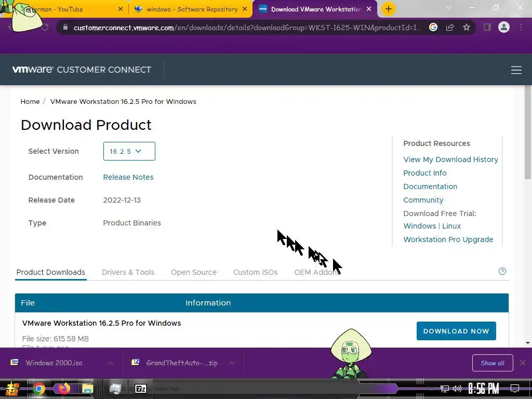532x399 pixels.
Task: Open the Windows 2000.iso downloaded file
Action: point(54,363)
